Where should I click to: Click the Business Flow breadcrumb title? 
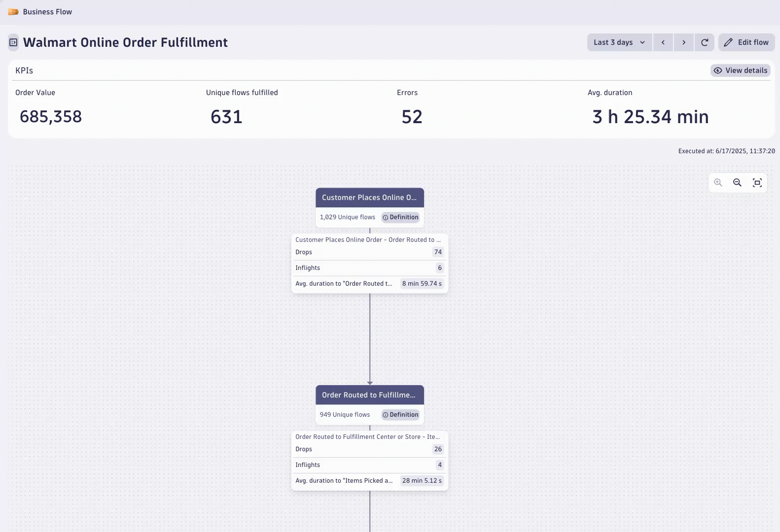47,12
